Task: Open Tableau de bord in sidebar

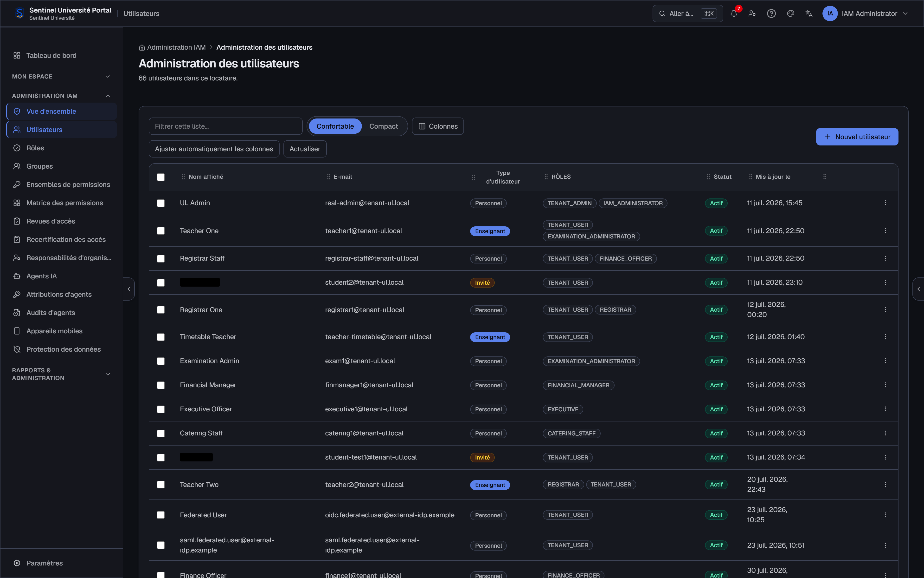Action: (61, 55)
